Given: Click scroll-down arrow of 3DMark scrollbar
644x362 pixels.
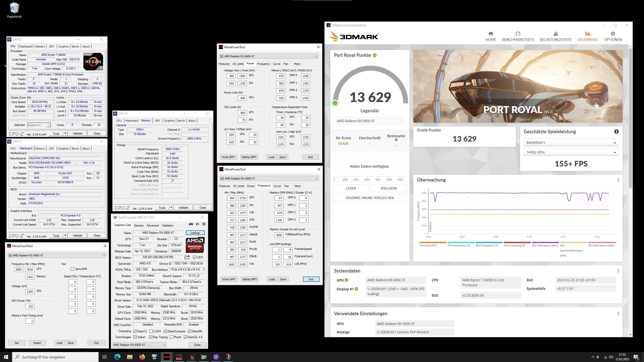Looking at the screenshot, I should pos(630,335).
